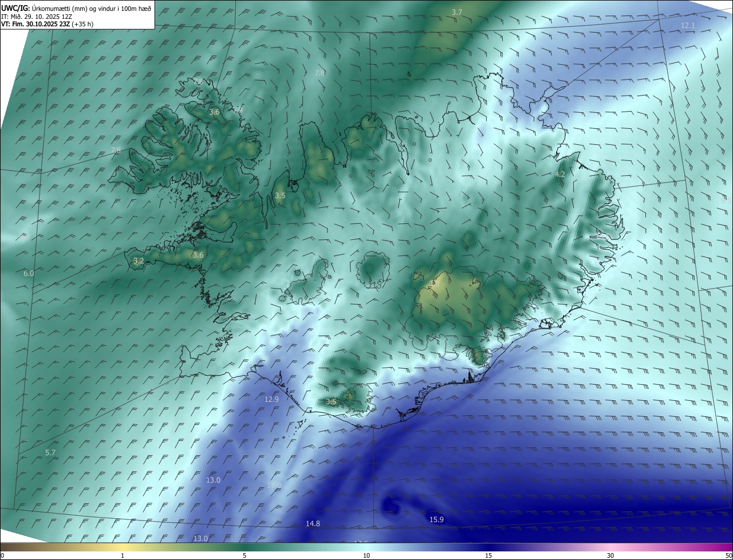The width and height of the screenshot is (733, 560).
Task: Click the precipitation color scale bar
Action: [x=366, y=547]
